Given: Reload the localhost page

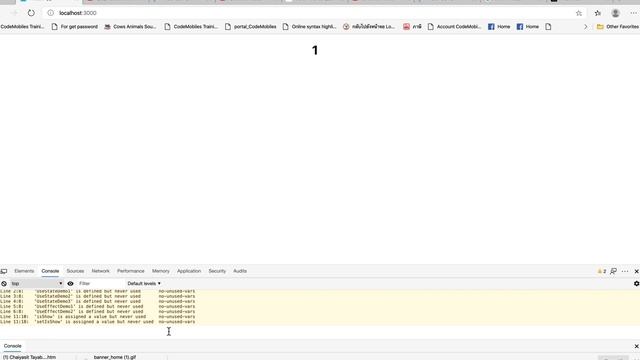Looking at the screenshot, I should (x=31, y=13).
